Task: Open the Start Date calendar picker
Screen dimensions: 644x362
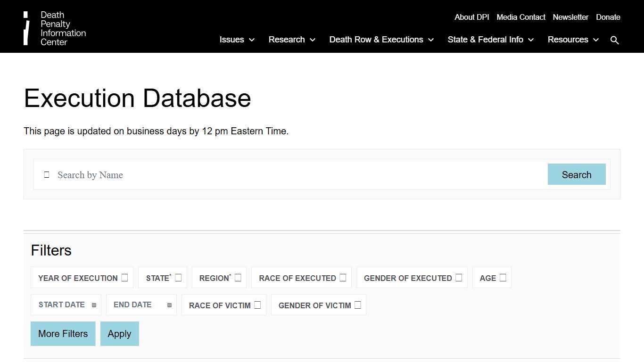Action: 93,304
